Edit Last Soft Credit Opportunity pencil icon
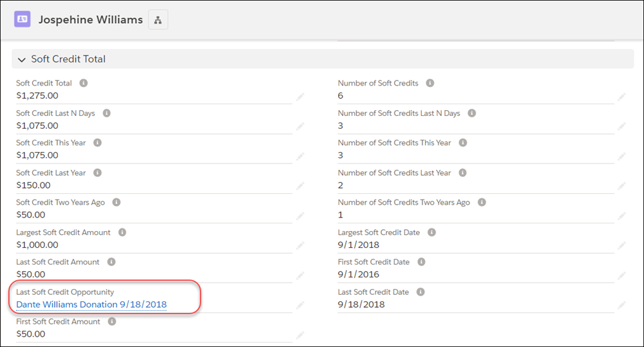The height and width of the screenshot is (347, 644). 300,305
